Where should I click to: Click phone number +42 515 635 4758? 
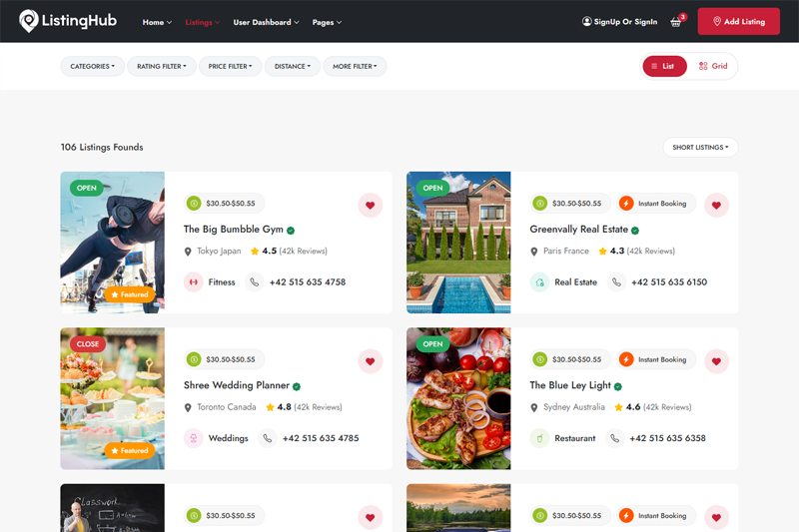308,282
